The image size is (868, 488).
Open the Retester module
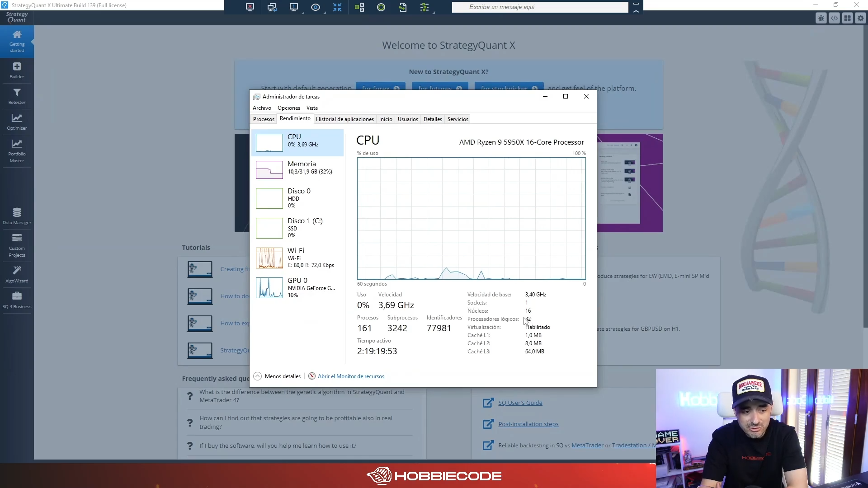point(17,96)
